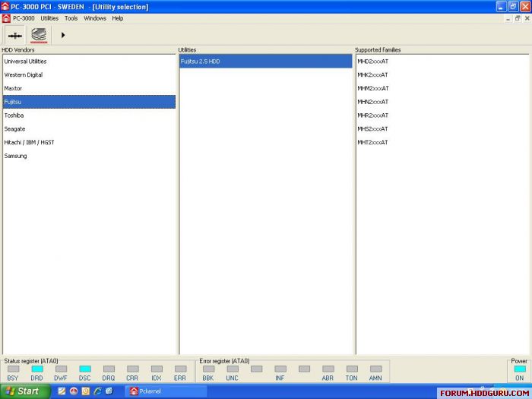The height and width of the screenshot is (399, 532).
Task: Open the Tools menu
Action: (71, 18)
